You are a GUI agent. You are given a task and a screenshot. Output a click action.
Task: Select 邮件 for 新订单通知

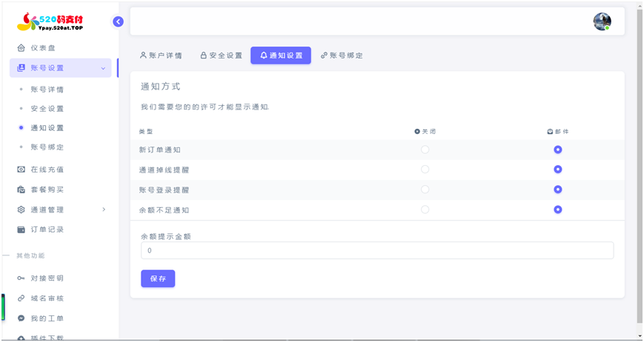(558, 150)
